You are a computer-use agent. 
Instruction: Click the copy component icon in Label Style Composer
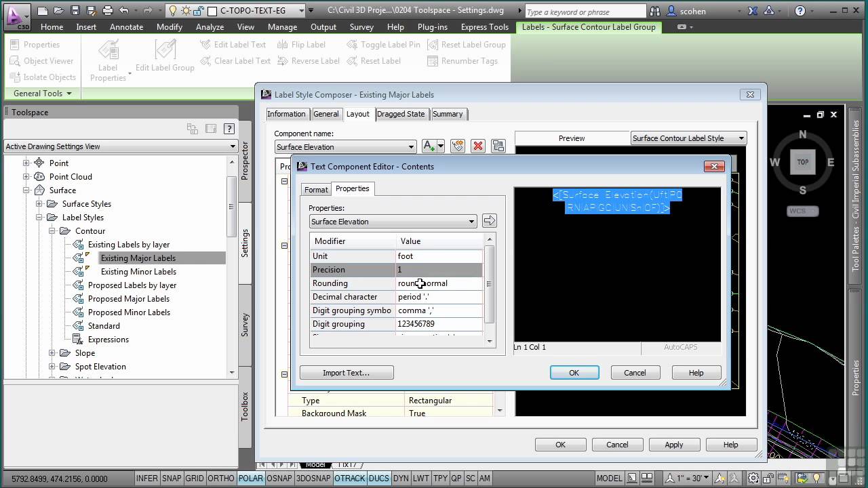(457, 146)
